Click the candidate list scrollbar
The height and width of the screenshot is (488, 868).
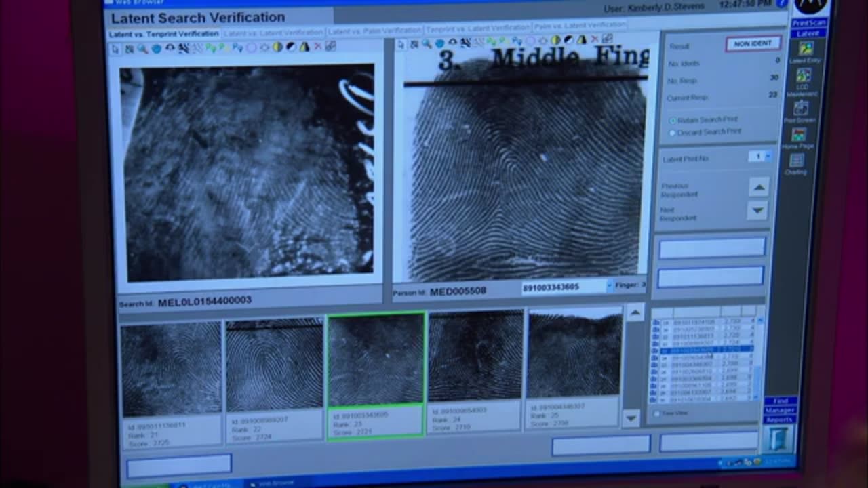[759, 358]
